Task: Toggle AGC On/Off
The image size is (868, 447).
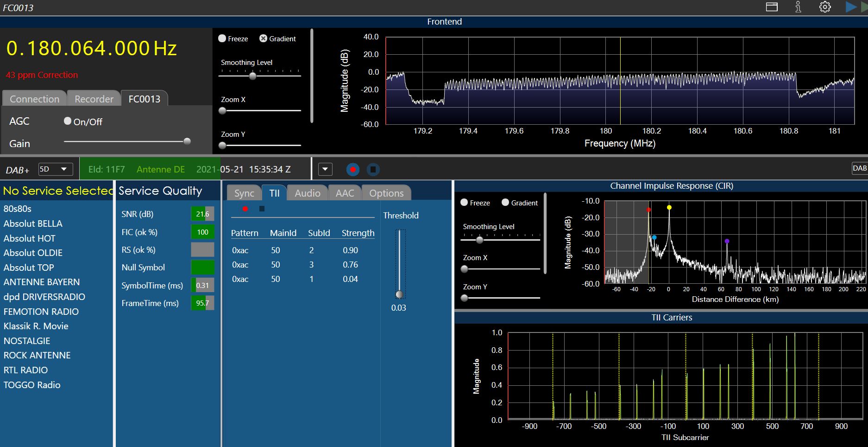Action: (68, 121)
